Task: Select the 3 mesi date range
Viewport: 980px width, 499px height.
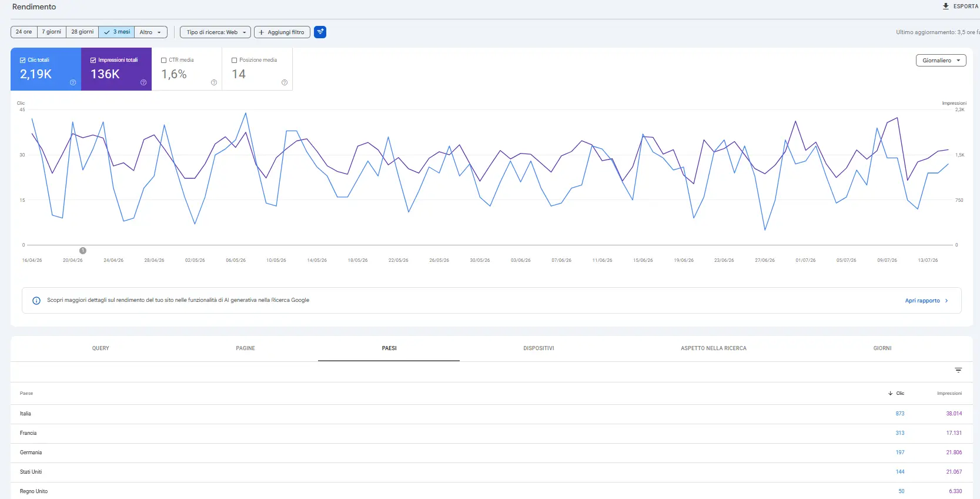Action: (x=116, y=32)
